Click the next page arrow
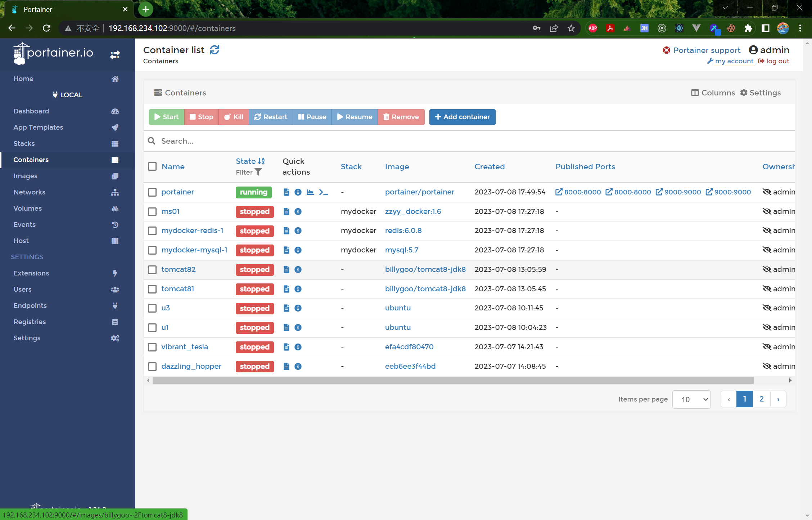 778,399
